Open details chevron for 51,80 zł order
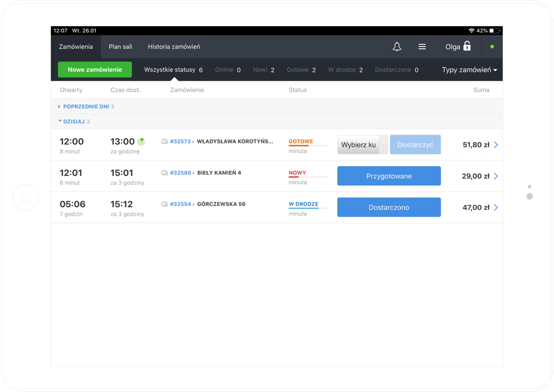The image size is (554, 392). pos(496,145)
